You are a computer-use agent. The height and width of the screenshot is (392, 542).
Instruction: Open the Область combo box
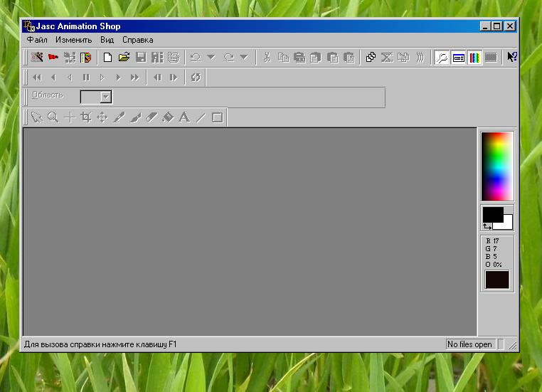(x=96, y=97)
